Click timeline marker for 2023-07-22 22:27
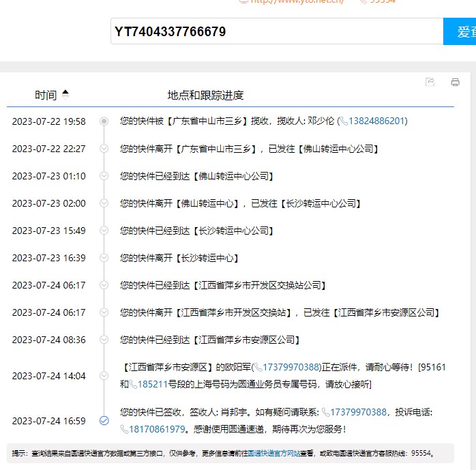 tap(104, 149)
